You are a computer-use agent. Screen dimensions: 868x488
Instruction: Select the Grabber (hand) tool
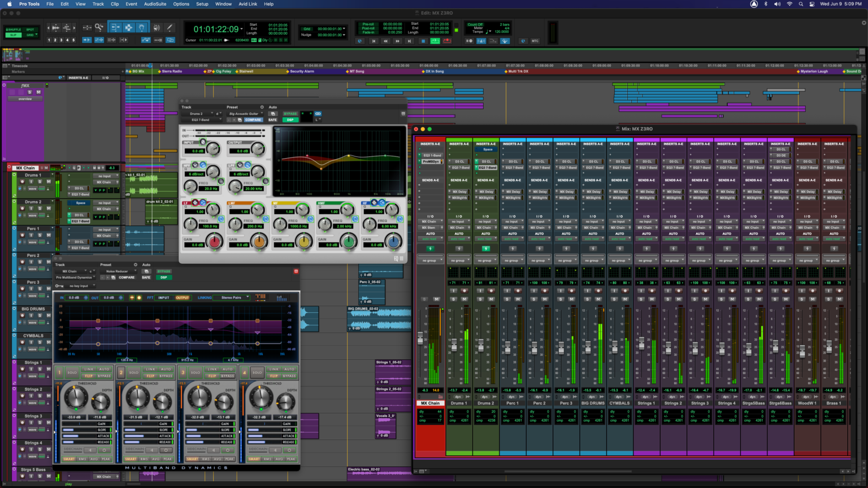pyautogui.click(x=141, y=27)
